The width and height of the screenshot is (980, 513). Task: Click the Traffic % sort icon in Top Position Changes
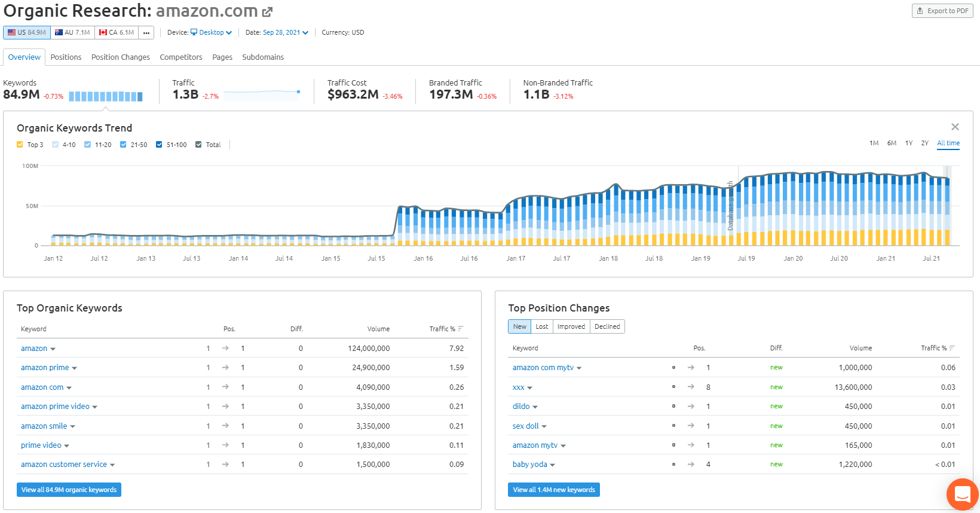click(x=952, y=348)
